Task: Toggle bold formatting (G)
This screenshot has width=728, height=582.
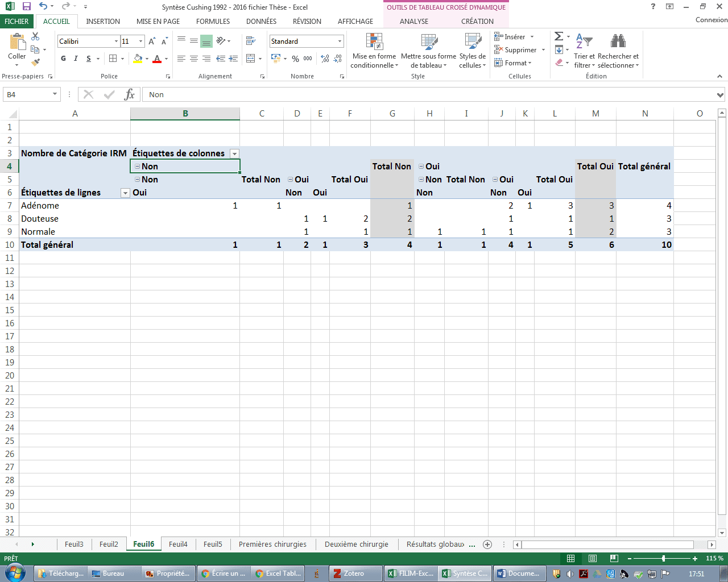Action: pos(63,59)
